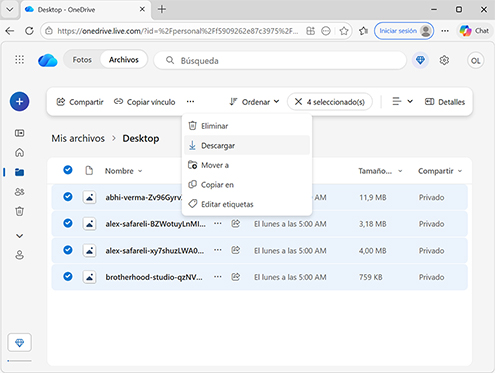Screen dimensions: 495x373
Task: Open the brotherhood-studio-qzNV image file
Action: pyautogui.click(x=154, y=277)
